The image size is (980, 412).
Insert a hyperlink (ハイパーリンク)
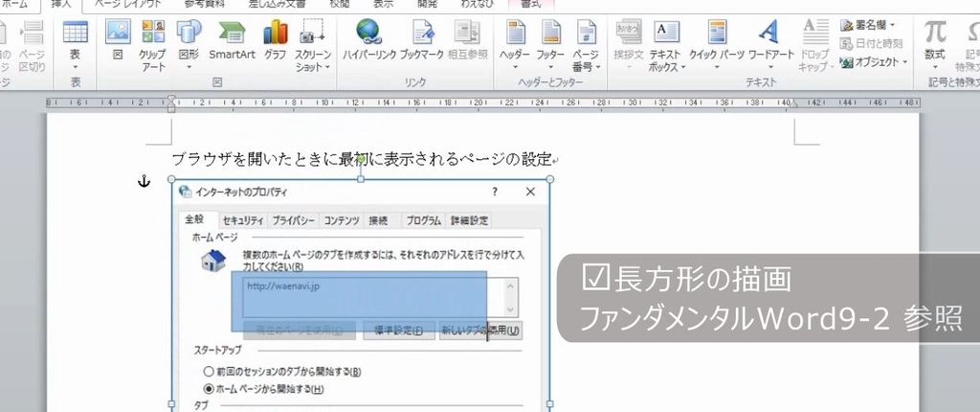pos(368,40)
